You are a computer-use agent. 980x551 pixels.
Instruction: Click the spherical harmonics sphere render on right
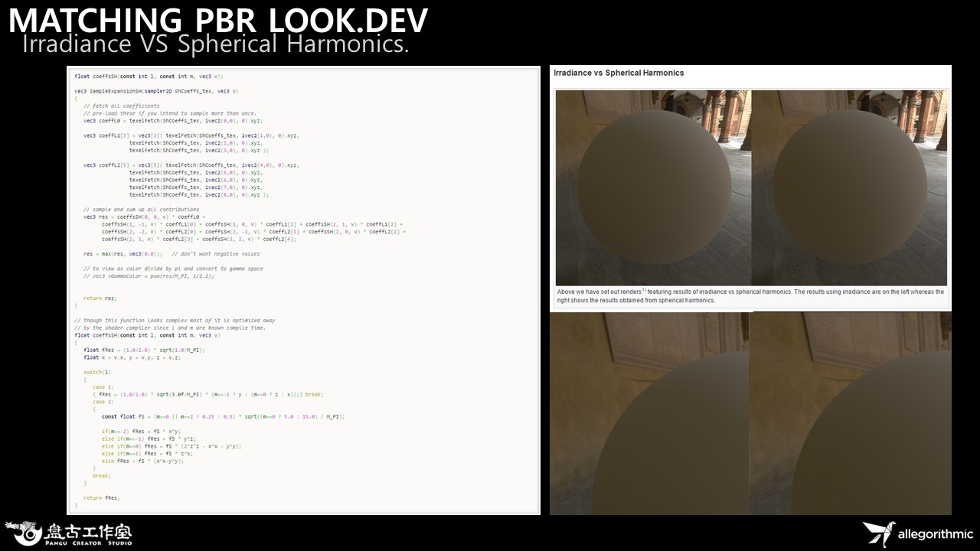tap(849, 188)
